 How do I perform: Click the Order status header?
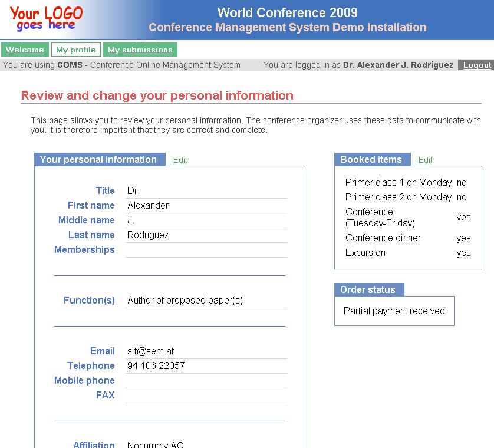click(x=369, y=289)
